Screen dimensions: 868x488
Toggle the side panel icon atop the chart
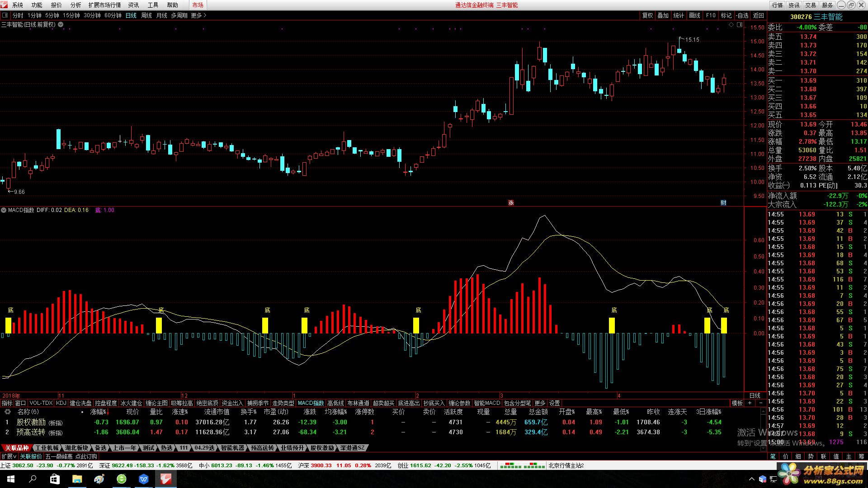point(739,25)
